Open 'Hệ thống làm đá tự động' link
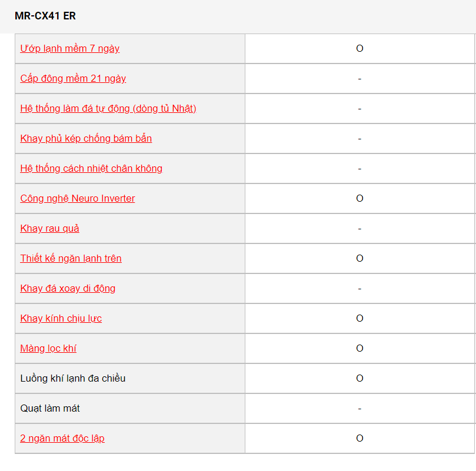This screenshot has height=471, width=476. (x=108, y=109)
